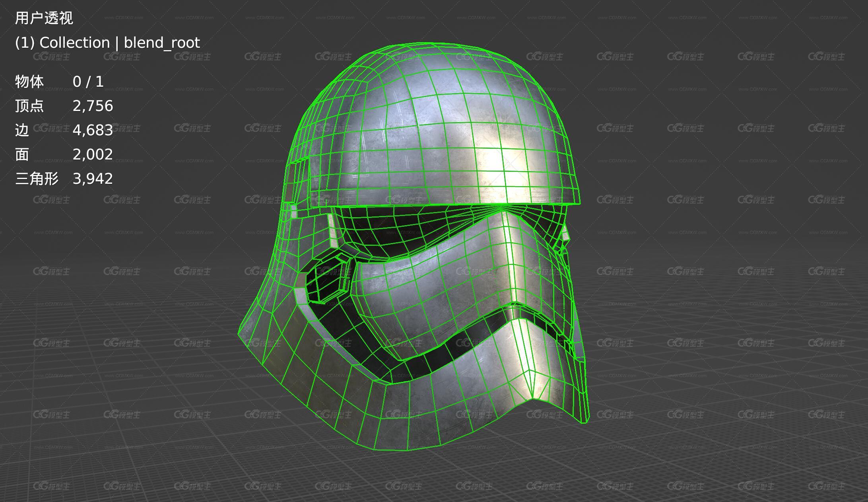The height and width of the screenshot is (502, 868).
Task: Click the '物体' statistics label
Action: click(29, 82)
